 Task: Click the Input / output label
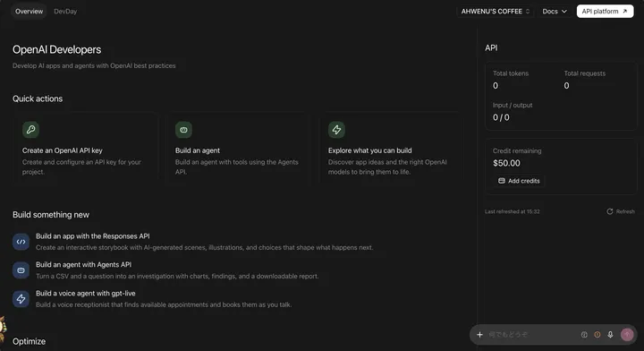513,106
